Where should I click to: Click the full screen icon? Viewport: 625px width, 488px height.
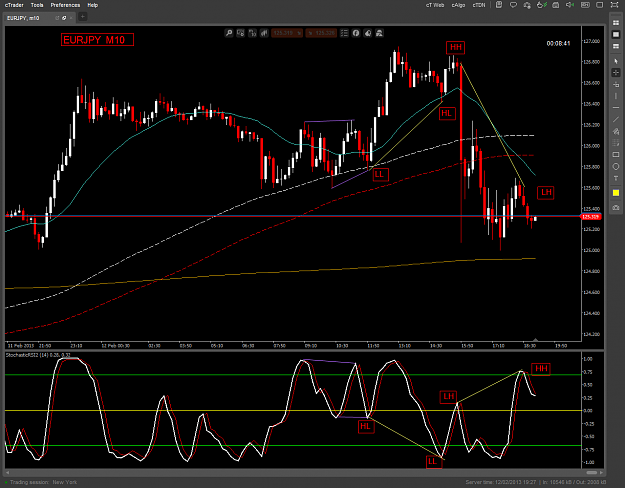(614, 5)
